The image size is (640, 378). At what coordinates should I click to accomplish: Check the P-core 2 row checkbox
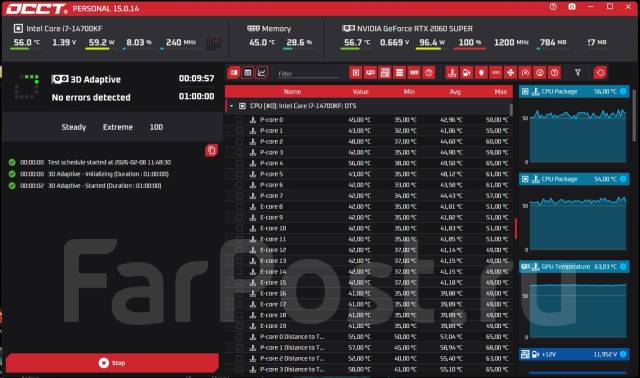pyautogui.click(x=239, y=142)
